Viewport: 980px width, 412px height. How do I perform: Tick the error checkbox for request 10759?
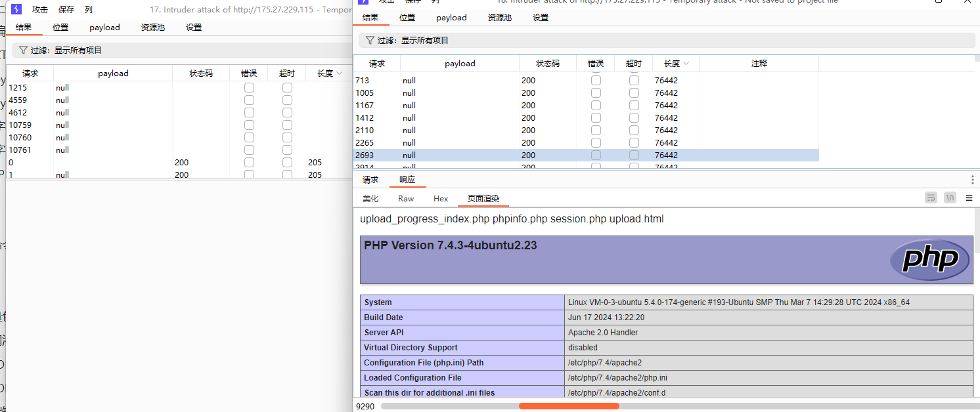(249, 125)
